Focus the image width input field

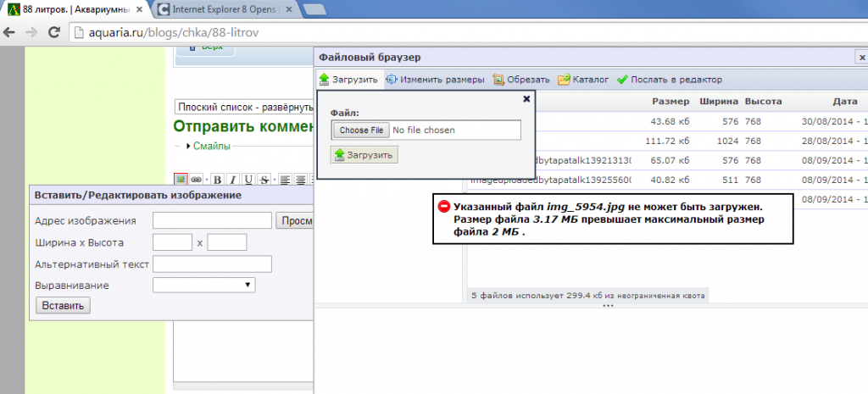click(x=172, y=242)
